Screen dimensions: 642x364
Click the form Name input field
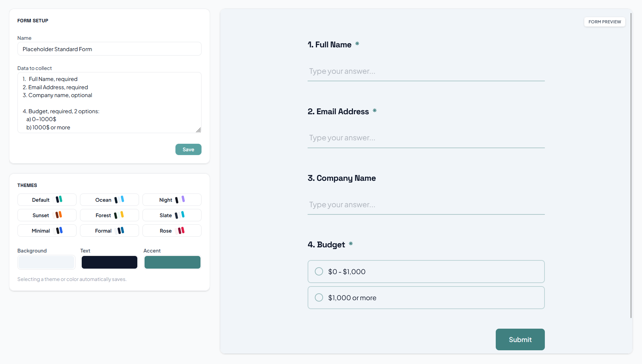[109, 49]
